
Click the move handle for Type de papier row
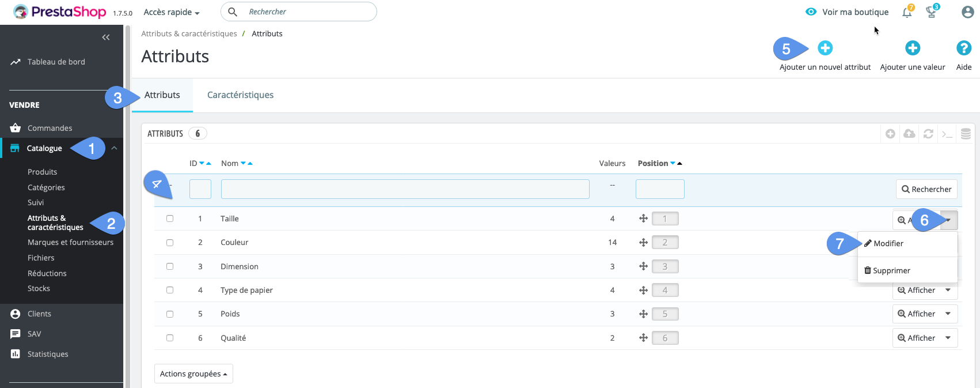644,290
